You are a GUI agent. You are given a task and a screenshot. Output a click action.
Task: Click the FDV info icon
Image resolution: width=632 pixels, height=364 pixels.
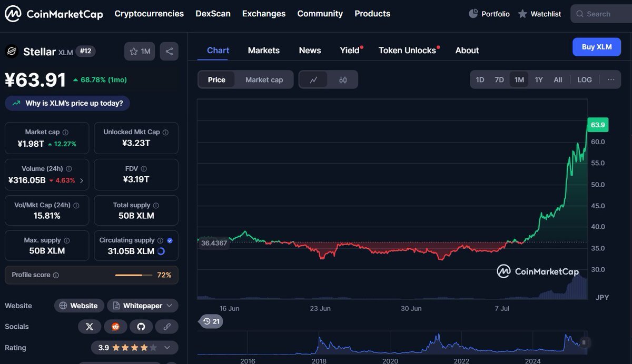click(143, 169)
